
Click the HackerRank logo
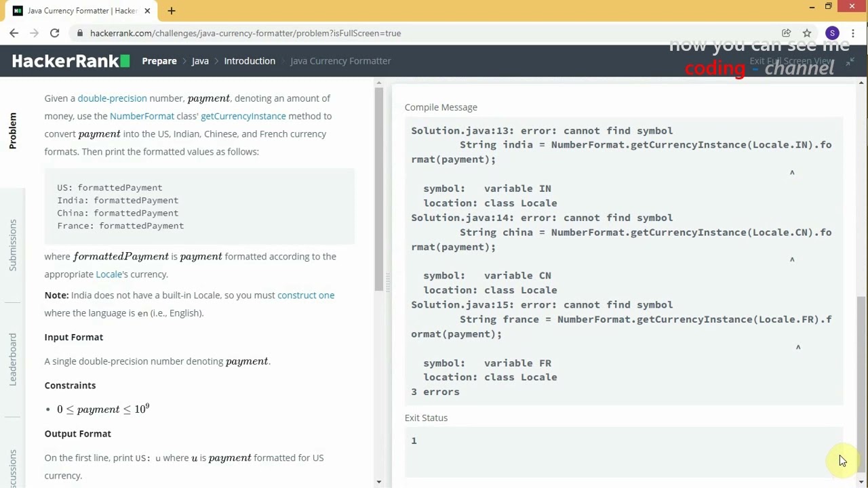(71, 61)
